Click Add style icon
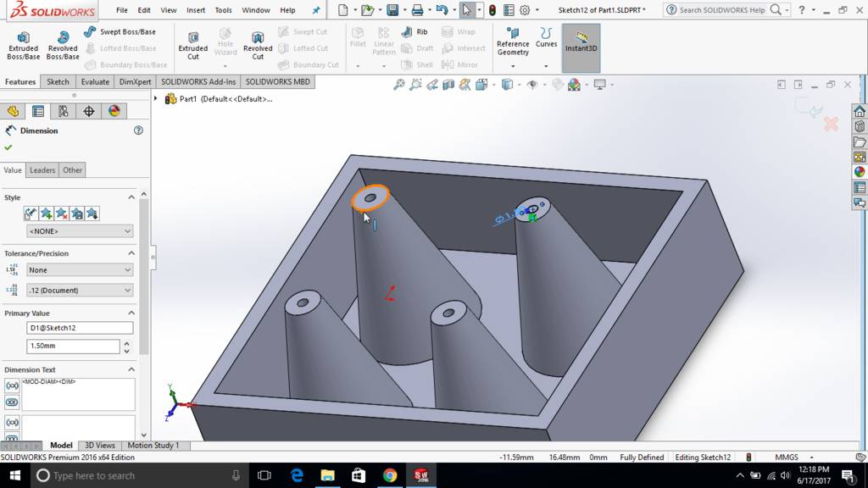Image resolution: width=868 pixels, height=488 pixels. click(x=46, y=213)
